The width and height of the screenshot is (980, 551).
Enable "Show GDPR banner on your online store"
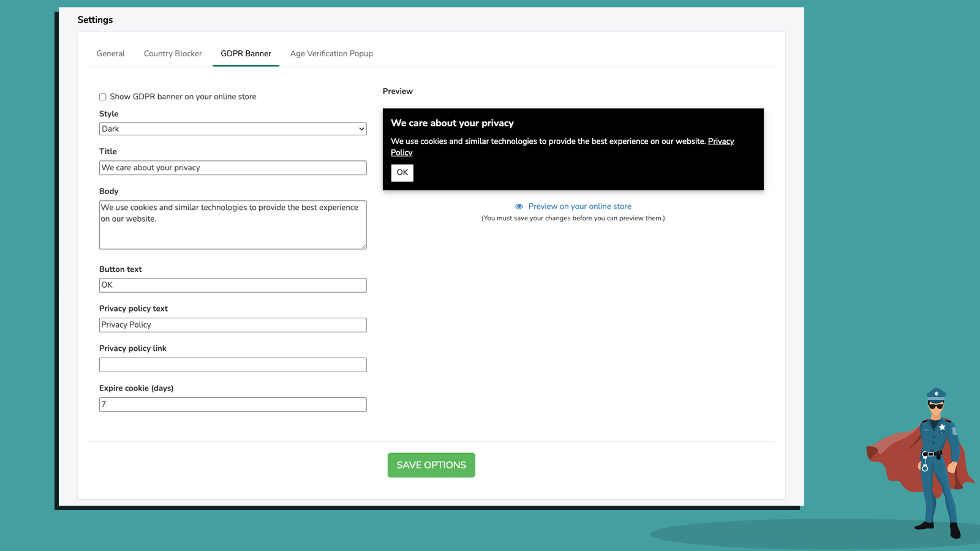tap(102, 97)
